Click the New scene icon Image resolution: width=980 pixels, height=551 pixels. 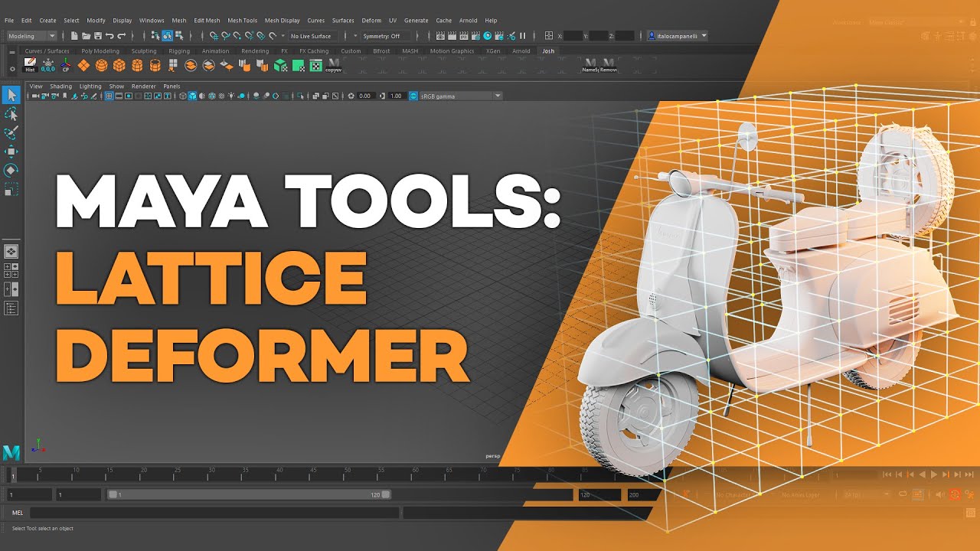pyautogui.click(x=74, y=36)
